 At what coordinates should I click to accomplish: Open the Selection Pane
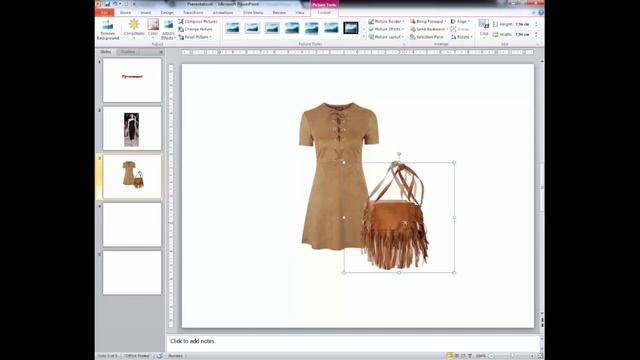[427, 37]
